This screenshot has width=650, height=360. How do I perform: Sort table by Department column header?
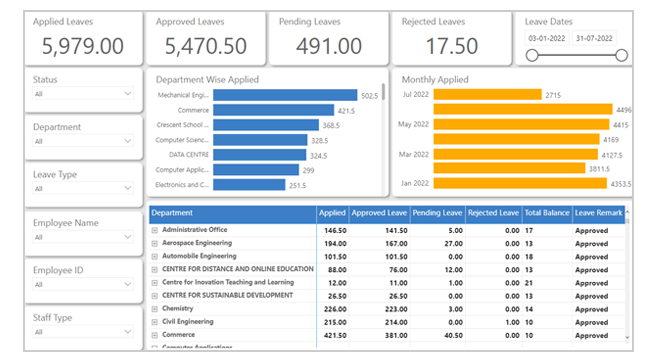point(233,213)
